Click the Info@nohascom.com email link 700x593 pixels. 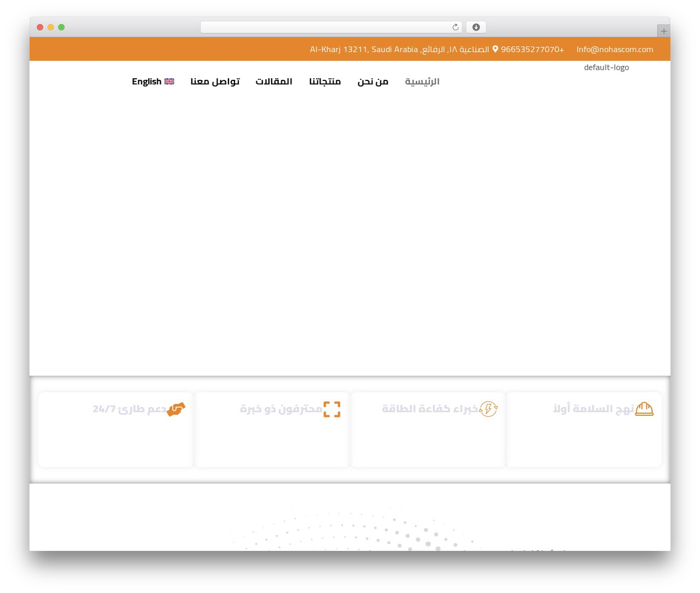tap(615, 49)
